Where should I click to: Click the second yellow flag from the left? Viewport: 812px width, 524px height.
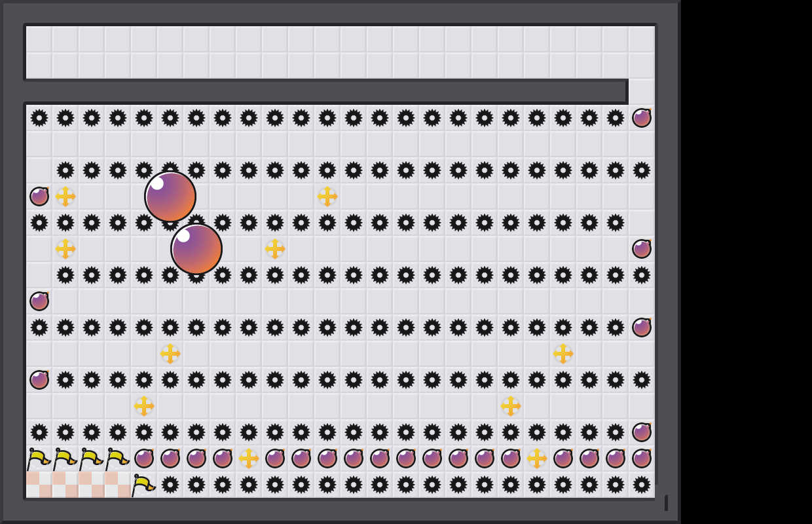tap(65, 458)
